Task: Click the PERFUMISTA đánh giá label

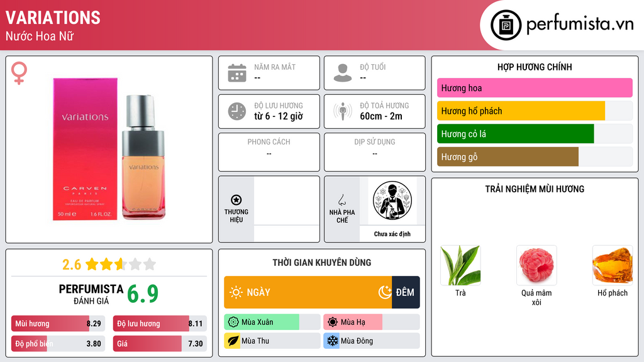Action: point(91,294)
